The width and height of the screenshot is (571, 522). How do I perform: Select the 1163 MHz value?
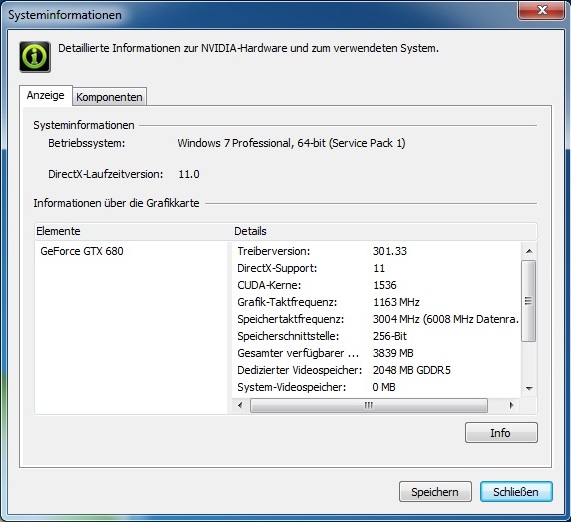396,302
